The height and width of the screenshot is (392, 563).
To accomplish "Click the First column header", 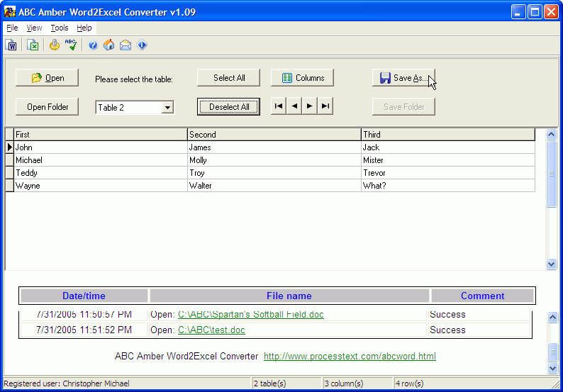I will tap(101, 135).
